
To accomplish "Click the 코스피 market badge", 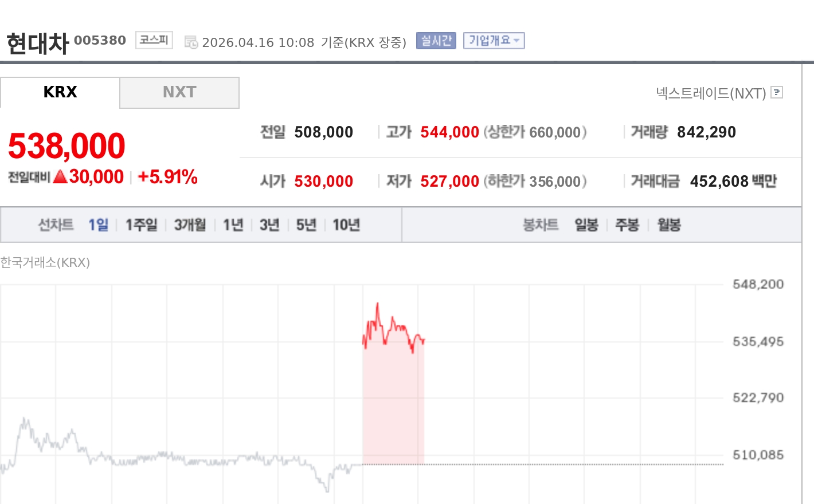I will 153,40.
